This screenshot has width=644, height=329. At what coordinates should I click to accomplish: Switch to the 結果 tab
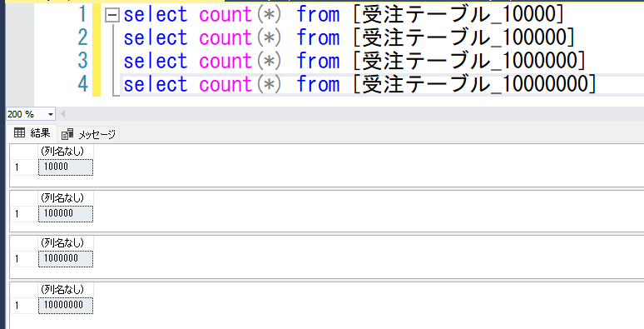tap(32, 132)
